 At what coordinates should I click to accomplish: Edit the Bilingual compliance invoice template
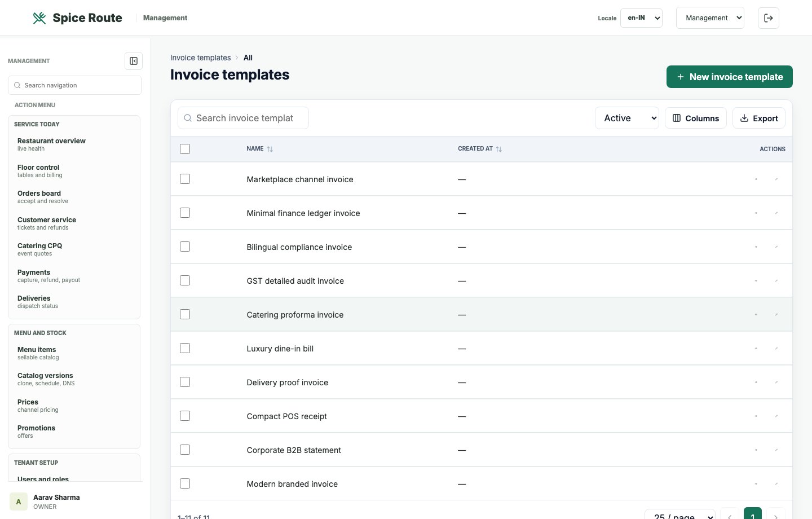tap(776, 247)
